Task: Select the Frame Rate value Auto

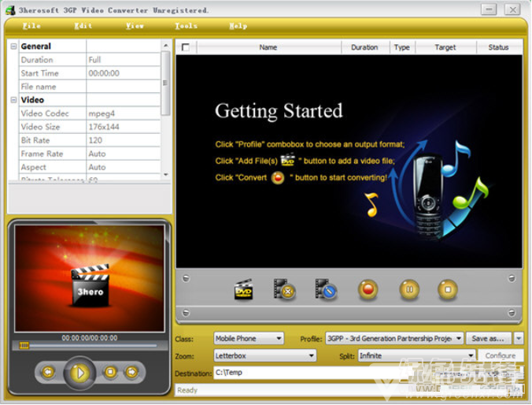Action: point(124,154)
